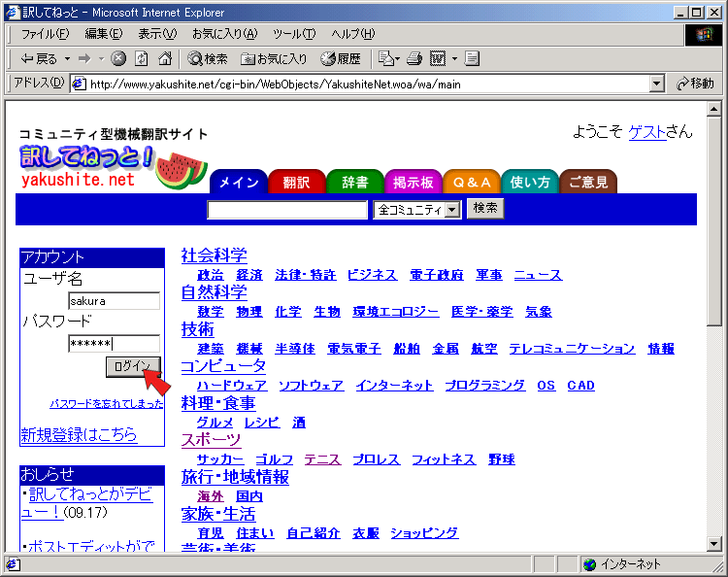Open the back button history dropdown arrow
This screenshot has width=728, height=577.
tap(67, 58)
